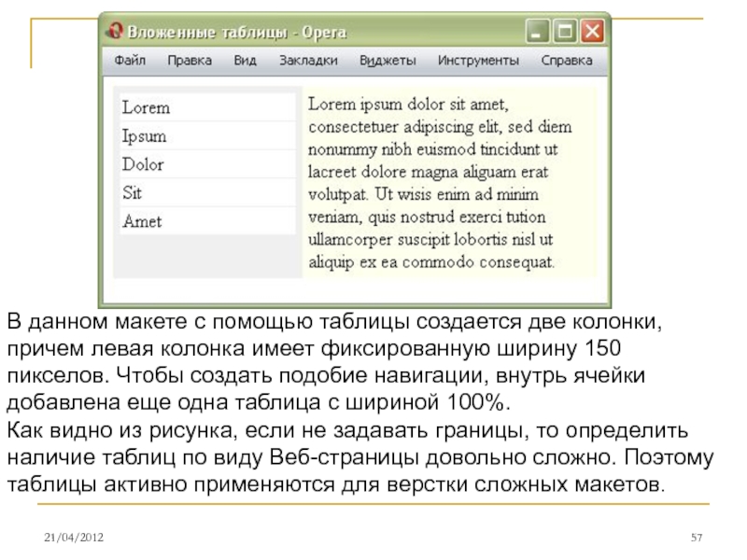
Task: Select the Вид menu item
Action: pyautogui.click(x=245, y=61)
